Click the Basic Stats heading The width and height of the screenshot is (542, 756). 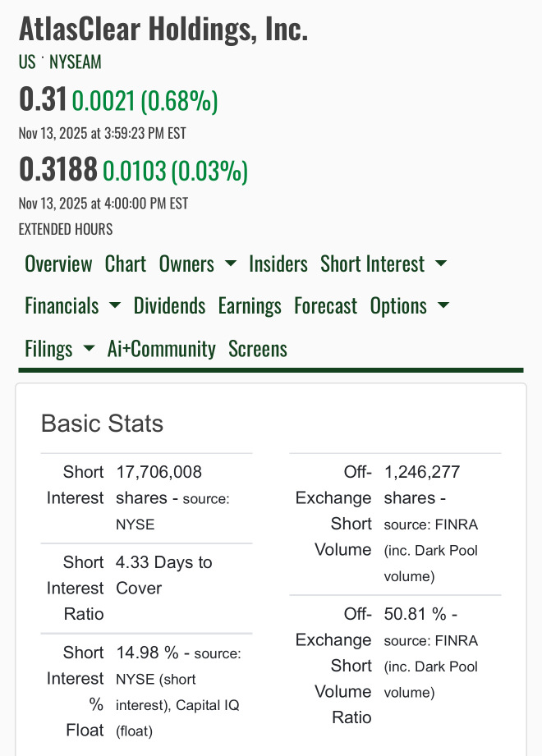(x=102, y=424)
